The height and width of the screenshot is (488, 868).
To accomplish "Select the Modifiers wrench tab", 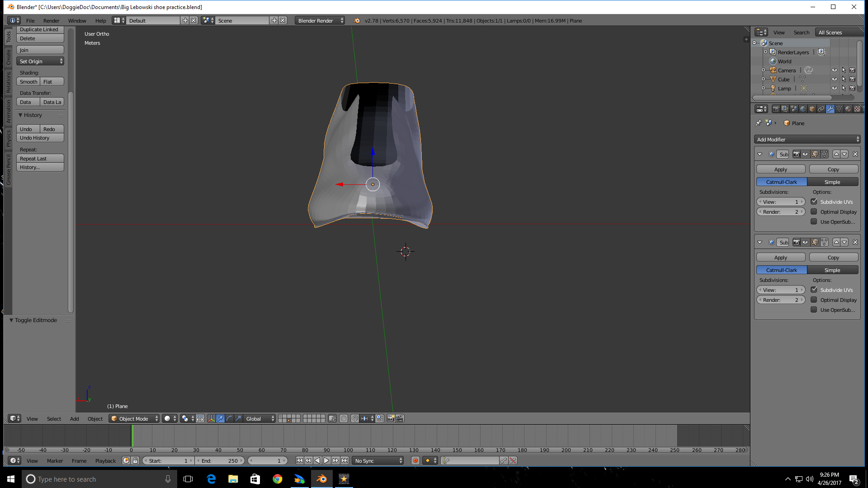I will (830, 109).
